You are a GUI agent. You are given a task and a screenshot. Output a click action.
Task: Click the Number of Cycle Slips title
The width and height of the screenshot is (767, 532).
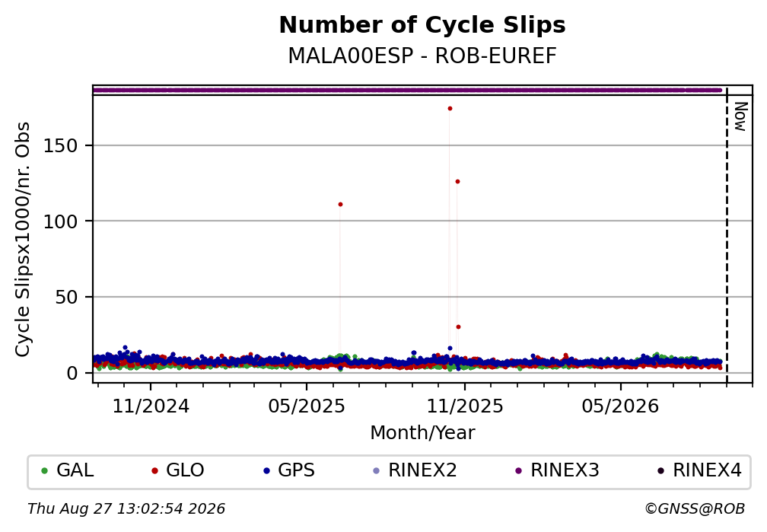click(x=422, y=25)
